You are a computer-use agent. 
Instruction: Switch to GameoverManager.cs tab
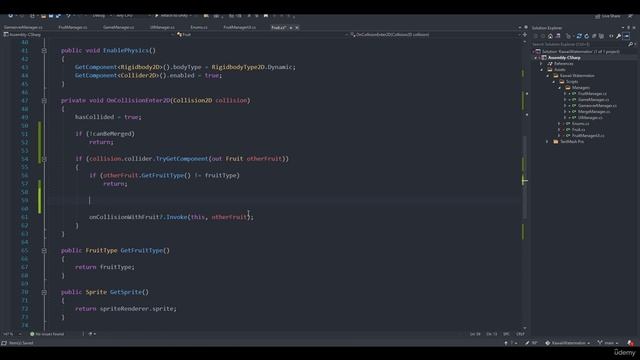click(x=23, y=27)
